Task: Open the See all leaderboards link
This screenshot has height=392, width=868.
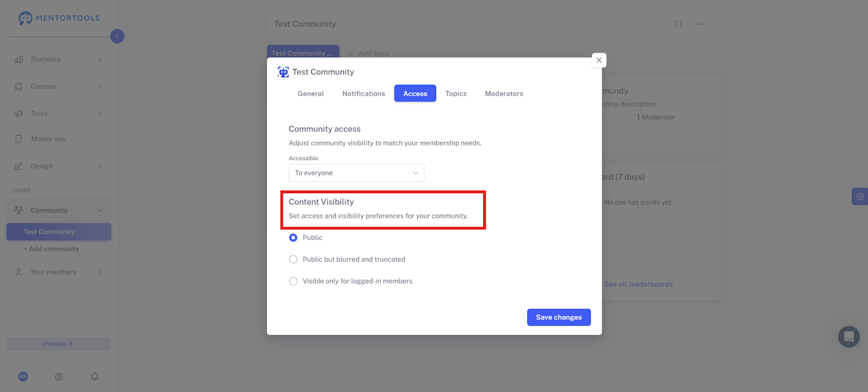Action: point(639,284)
